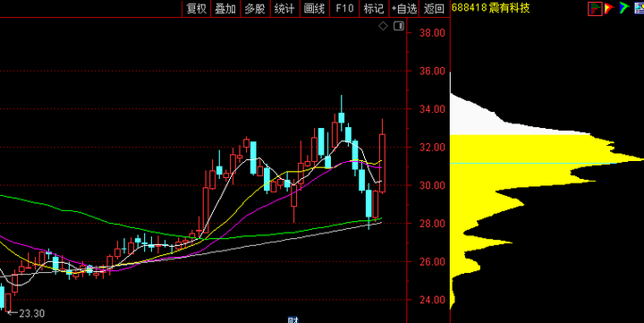Click the 23.30 low price label
The image size is (644, 323).
click(31, 313)
